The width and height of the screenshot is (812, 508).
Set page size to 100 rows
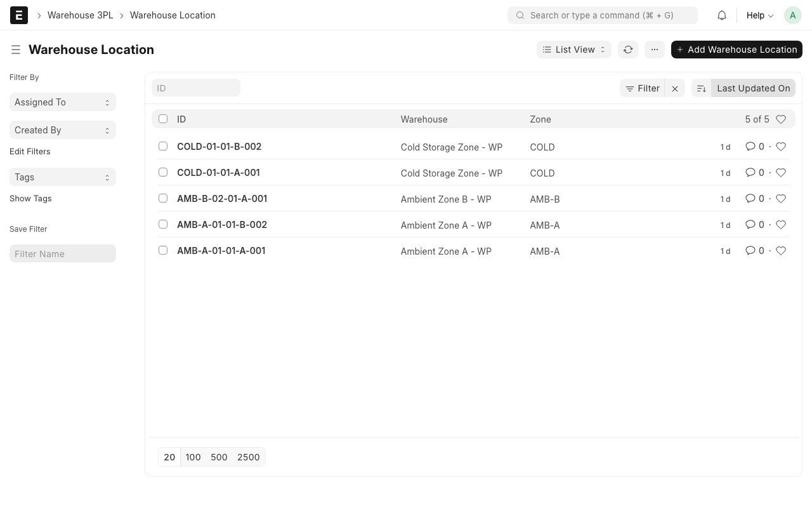193,457
